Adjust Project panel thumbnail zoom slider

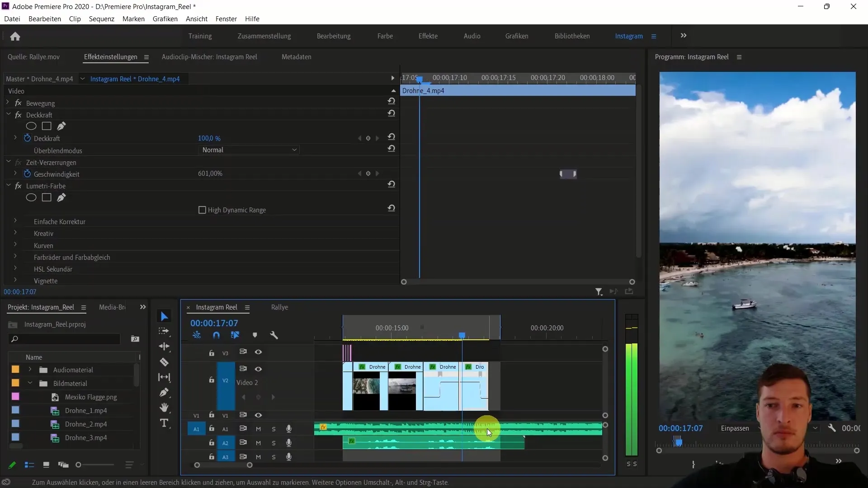click(79, 465)
